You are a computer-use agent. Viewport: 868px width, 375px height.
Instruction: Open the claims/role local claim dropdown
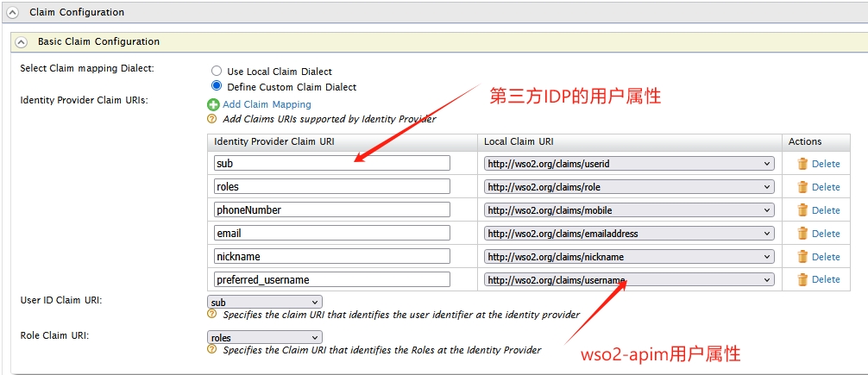pyautogui.click(x=629, y=187)
